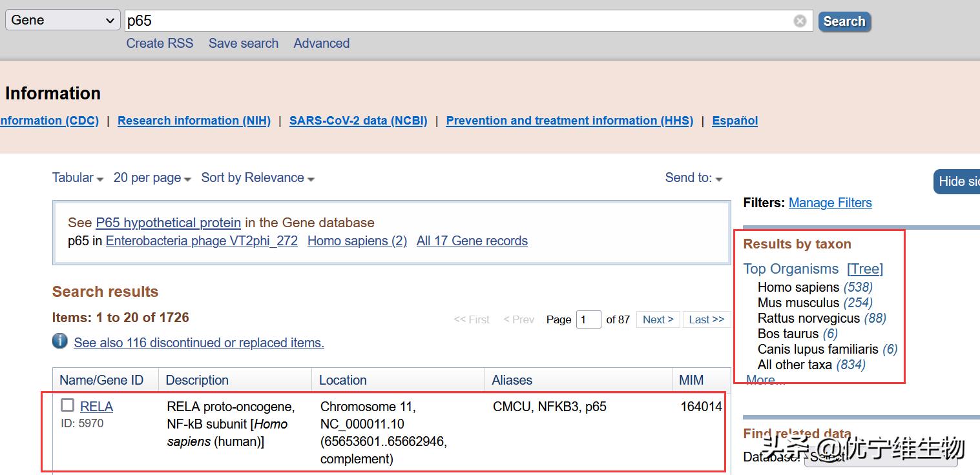Click the blue information icon
Image resolution: width=980 pixels, height=475 pixels.
pyautogui.click(x=60, y=341)
